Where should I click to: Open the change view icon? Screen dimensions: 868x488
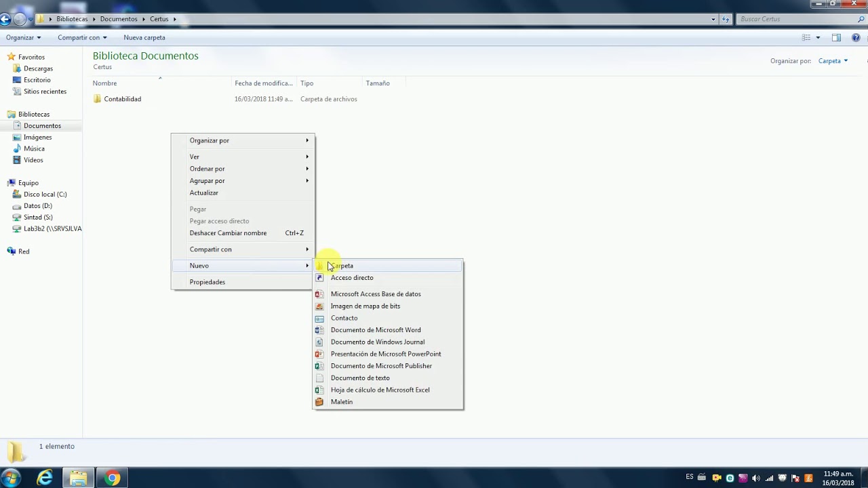click(806, 37)
